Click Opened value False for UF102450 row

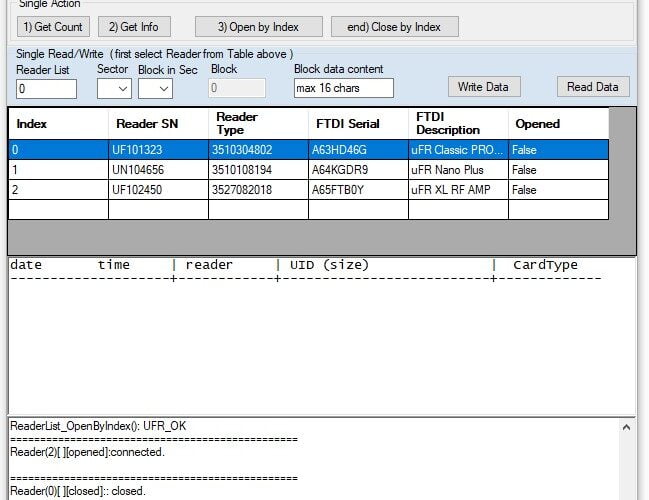point(558,190)
